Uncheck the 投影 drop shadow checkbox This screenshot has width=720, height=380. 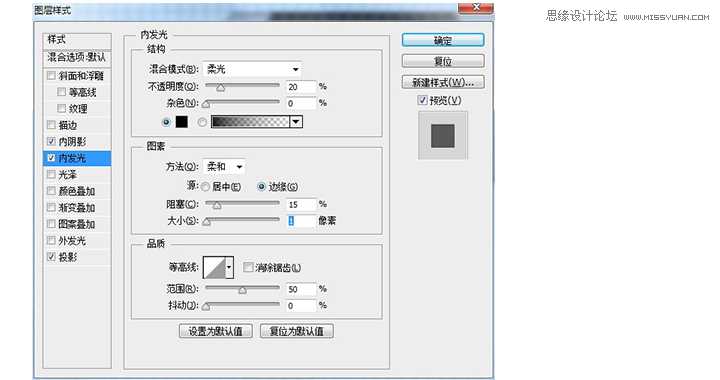pyautogui.click(x=51, y=257)
